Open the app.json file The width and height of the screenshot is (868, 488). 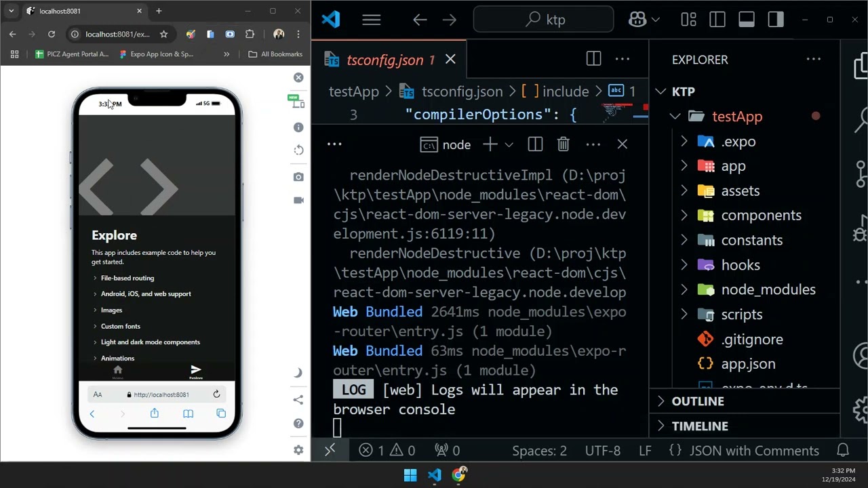point(748,364)
